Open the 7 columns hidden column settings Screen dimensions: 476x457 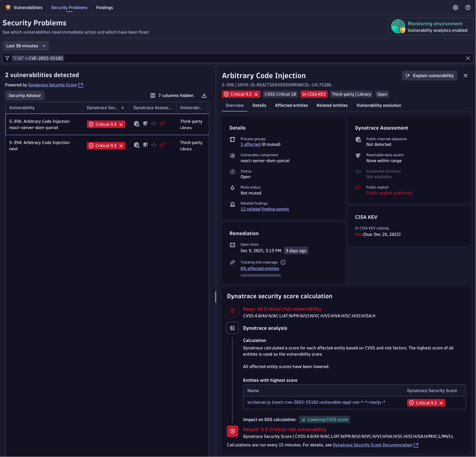[172, 95]
